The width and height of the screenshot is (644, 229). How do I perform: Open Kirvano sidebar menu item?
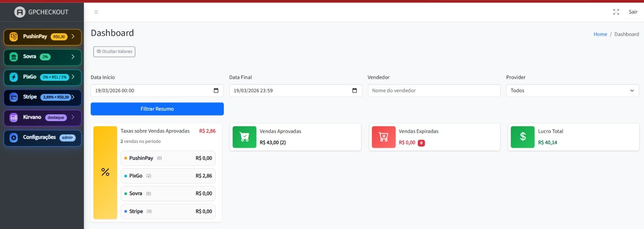[43, 118]
